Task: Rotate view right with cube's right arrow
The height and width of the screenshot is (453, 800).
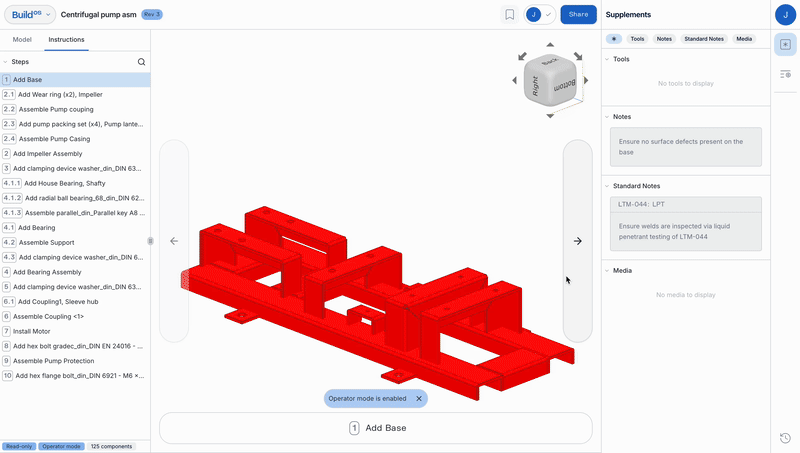Action: pos(586,80)
